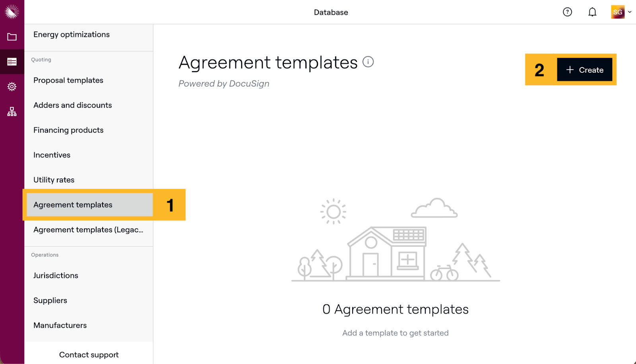Screen dimensions: 636x364
Task: Open Proposal templates menu item
Action: coord(68,80)
